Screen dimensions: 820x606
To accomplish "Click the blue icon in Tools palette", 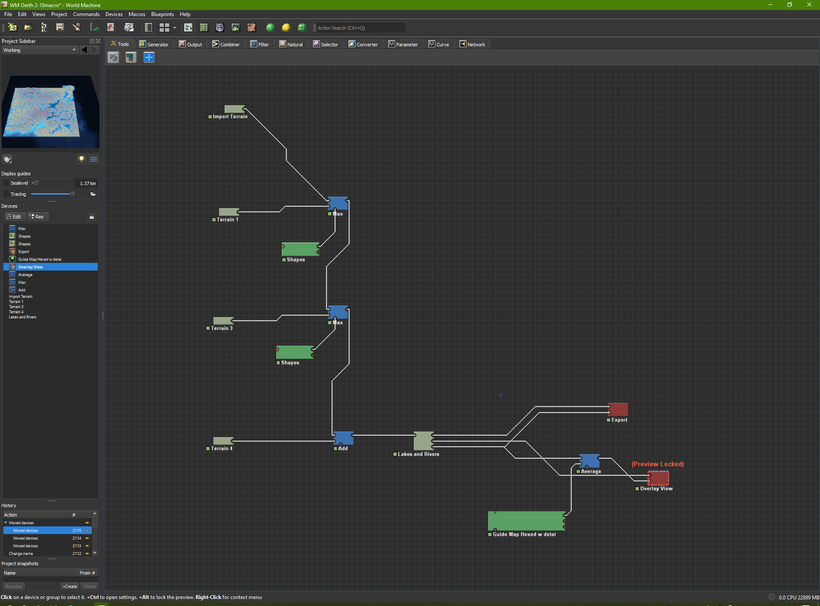I will [x=149, y=58].
